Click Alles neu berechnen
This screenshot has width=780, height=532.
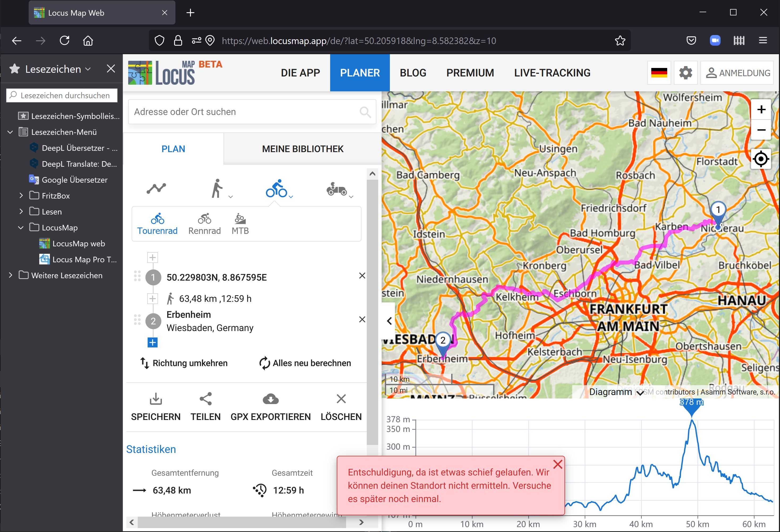click(305, 363)
